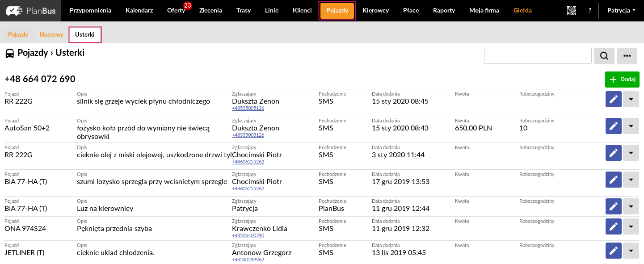Open Zlecenia in top menu
This screenshot has width=644, height=264.
210,10
